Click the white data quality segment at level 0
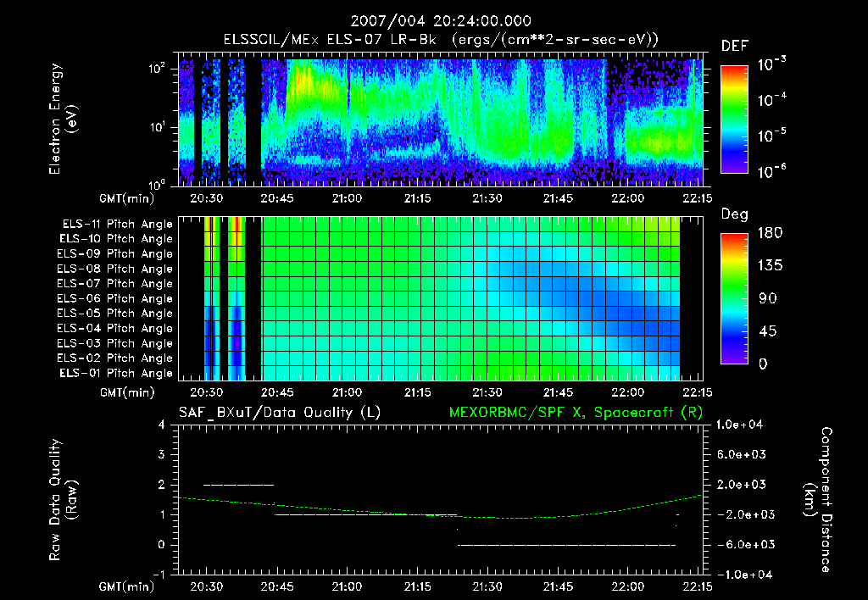The width and height of the screenshot is (868, 600). [567, 545]
